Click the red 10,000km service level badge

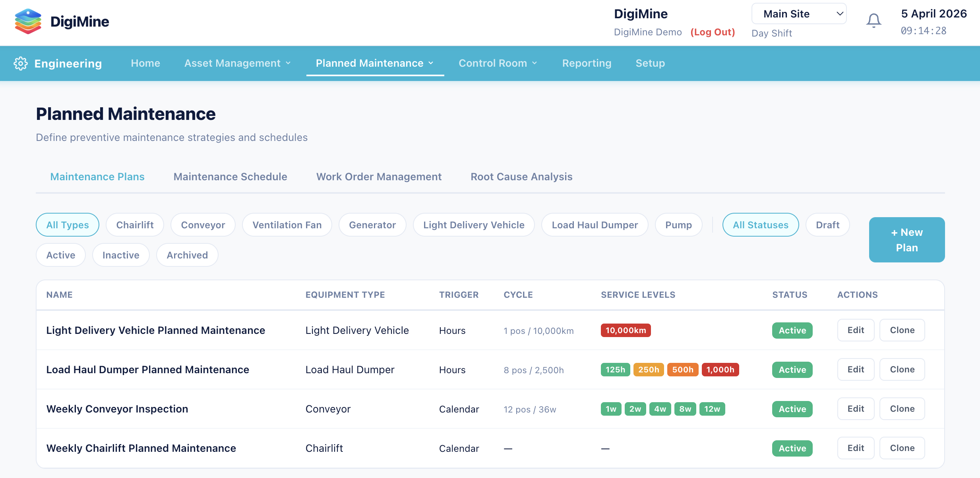[626, 330]
